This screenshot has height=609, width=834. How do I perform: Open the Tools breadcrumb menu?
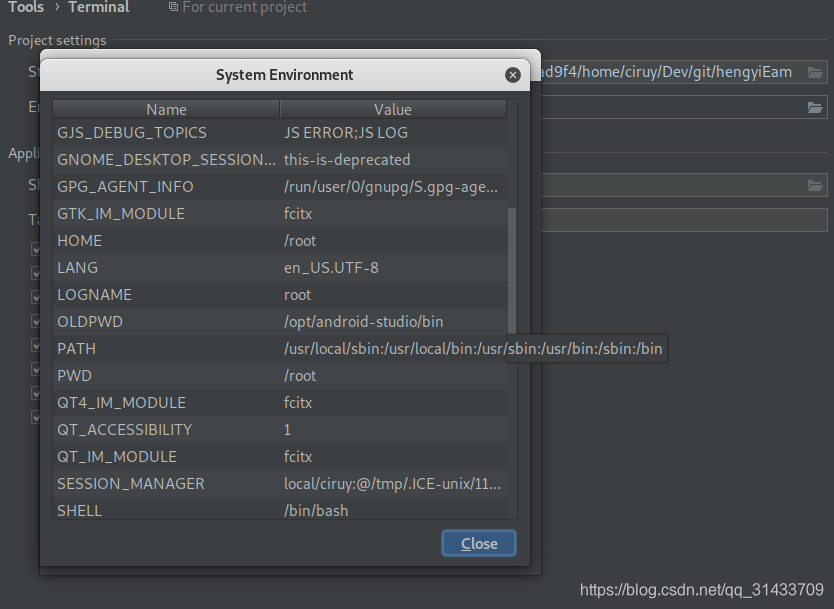point(25,7)
